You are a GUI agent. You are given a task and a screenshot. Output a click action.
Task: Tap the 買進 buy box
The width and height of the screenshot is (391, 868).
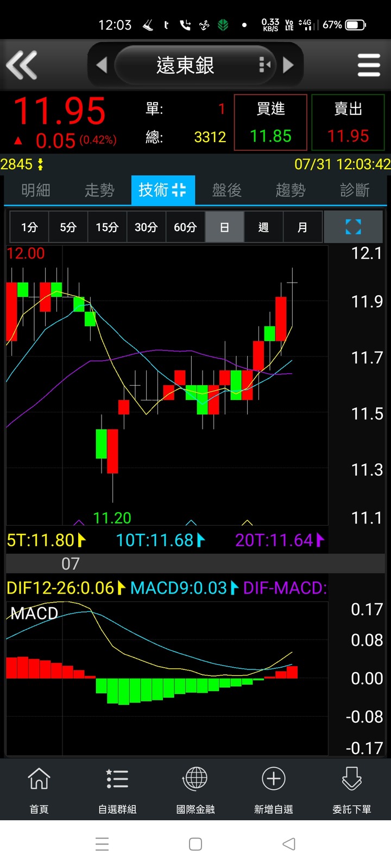tap(270, 123)
